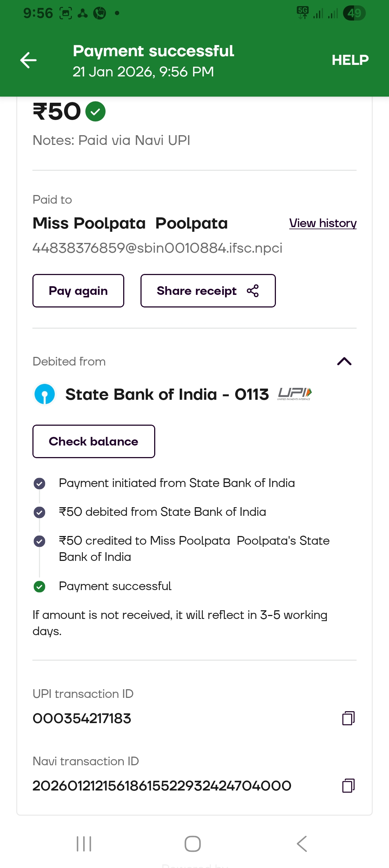Image resolution: width=389 pixels, height=868 pixels.
Task: Copy the Navi transaction ID
Action: click(348, 785)
